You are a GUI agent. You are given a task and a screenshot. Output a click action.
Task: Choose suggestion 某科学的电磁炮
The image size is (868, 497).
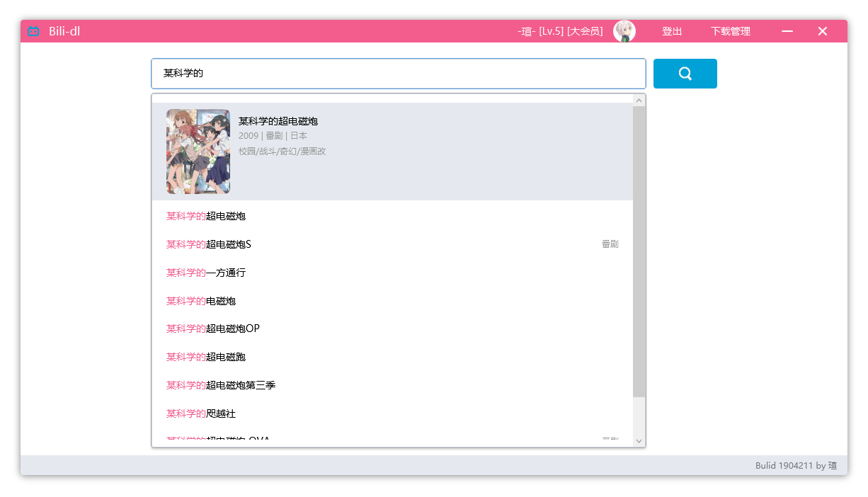coord(392,301)
